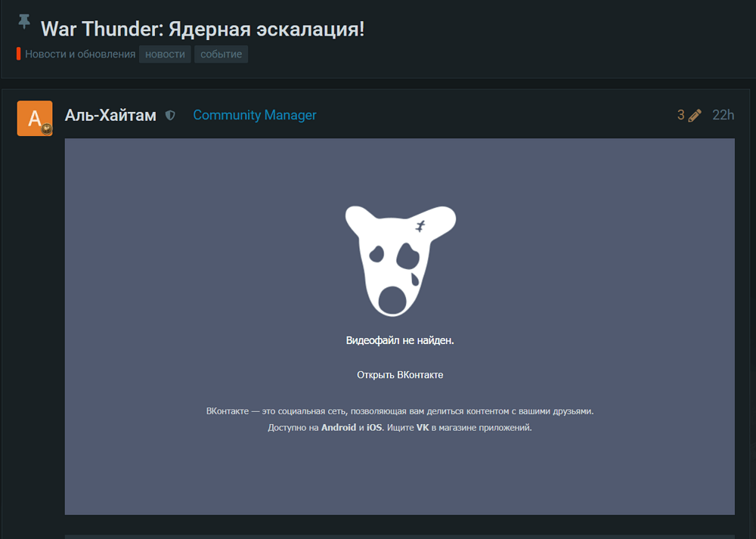Click the small badge on the avatar corner

pyautogui.click(x=47, y=129)
